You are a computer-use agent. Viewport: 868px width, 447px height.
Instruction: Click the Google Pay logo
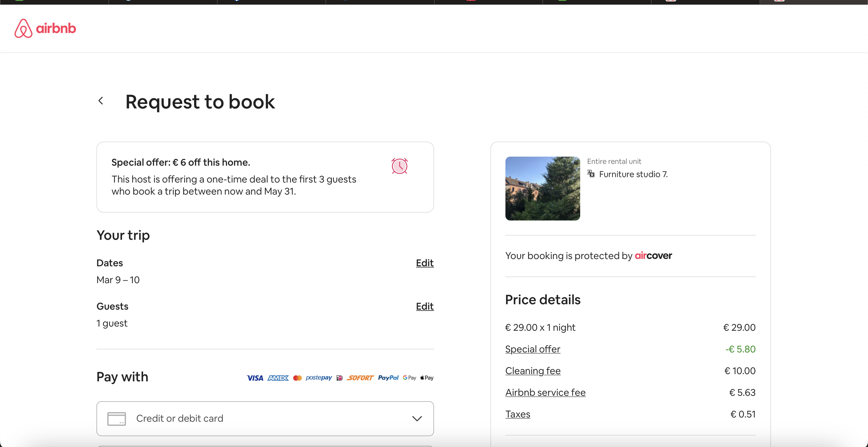409,378
